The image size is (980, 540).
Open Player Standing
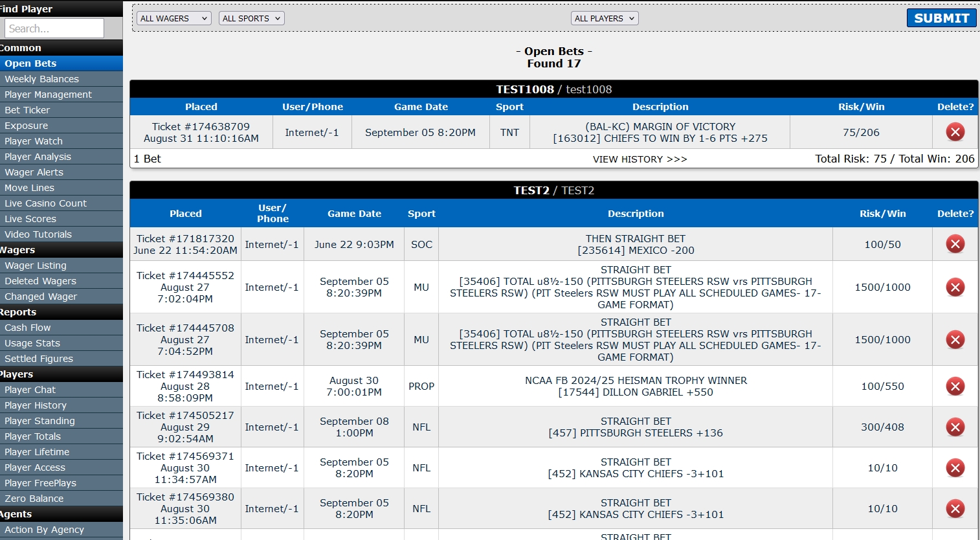tap(61, 421)
